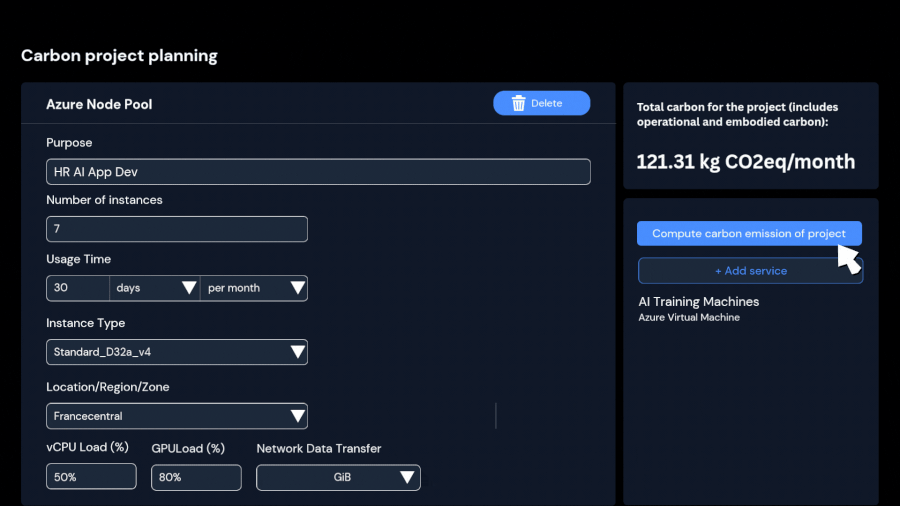Click the Azure Node Pool heading
Viewport: 900px width, 506px height.
(x=99, y=104)
